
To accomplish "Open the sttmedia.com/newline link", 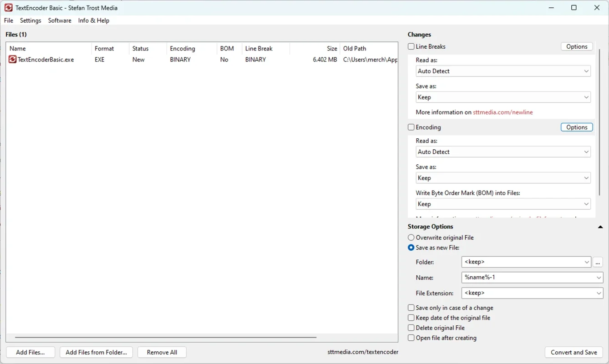I will (503, 112).
